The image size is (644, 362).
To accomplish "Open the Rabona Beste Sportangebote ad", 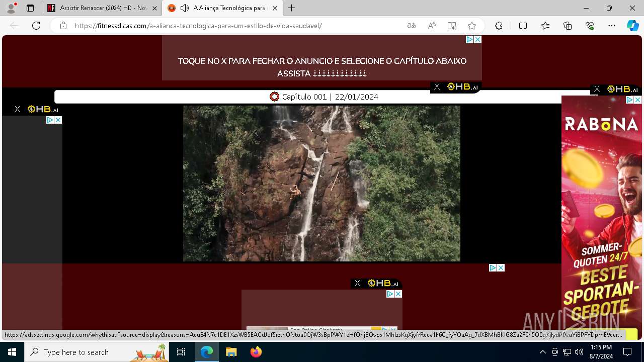I will 602,216.
